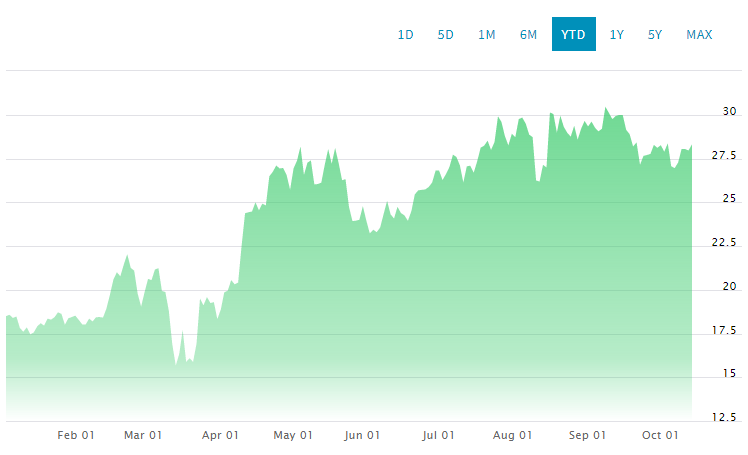Choose the 6M range option
748x455 pixels.
point(528,34)
